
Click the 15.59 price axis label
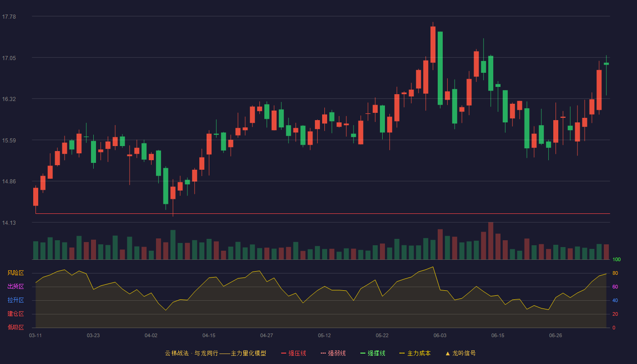pos(9,140)
